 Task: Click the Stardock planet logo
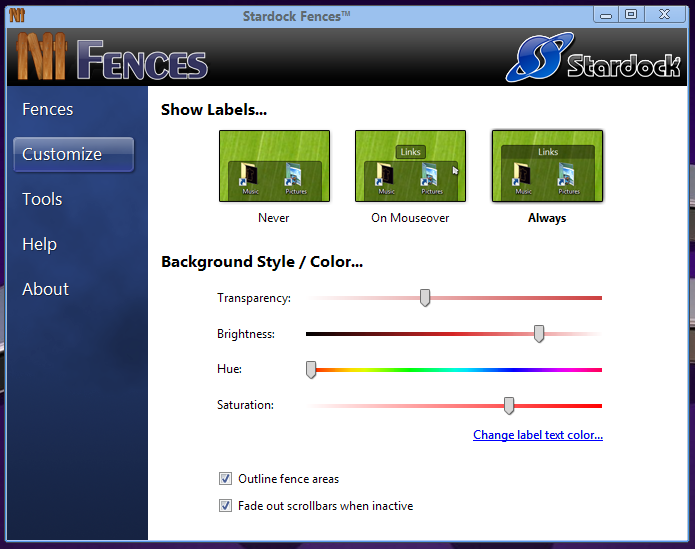(539, 57)
